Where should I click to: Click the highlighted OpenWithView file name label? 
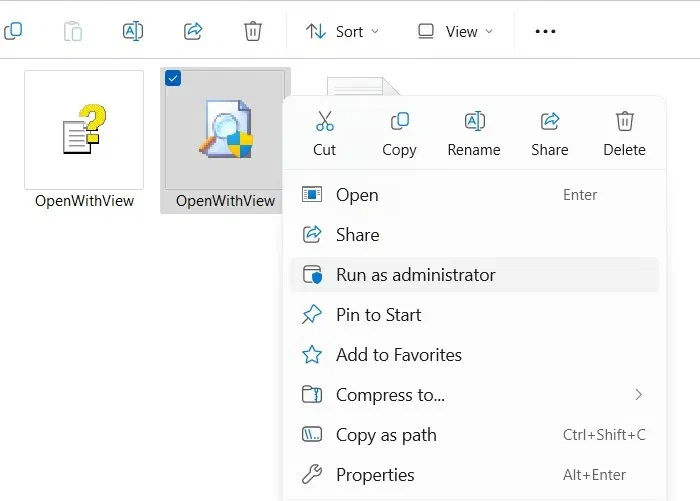tap(225, 201)
